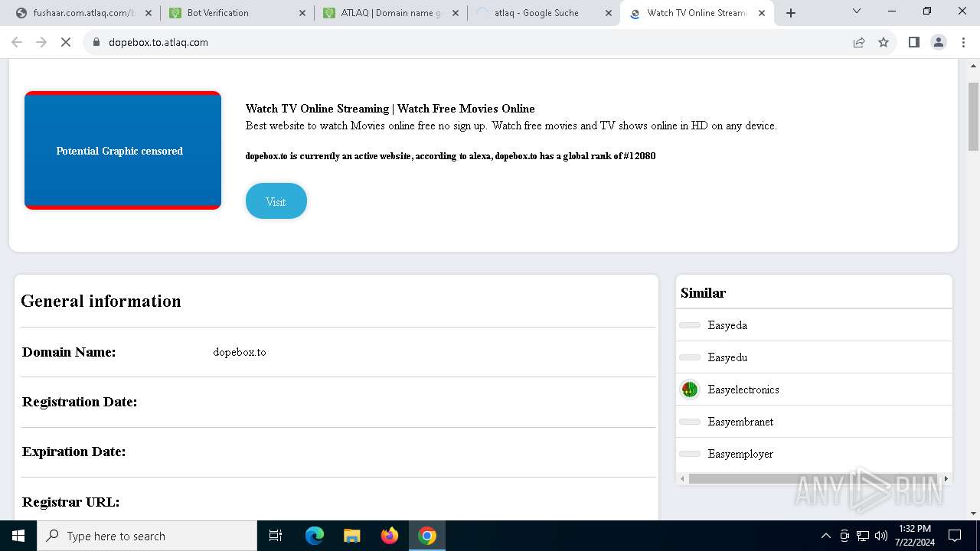Close the fushaar.com.atlaq.com tab
The height and width of the screenshot is (551, 980).
click(x=149, y=13)
